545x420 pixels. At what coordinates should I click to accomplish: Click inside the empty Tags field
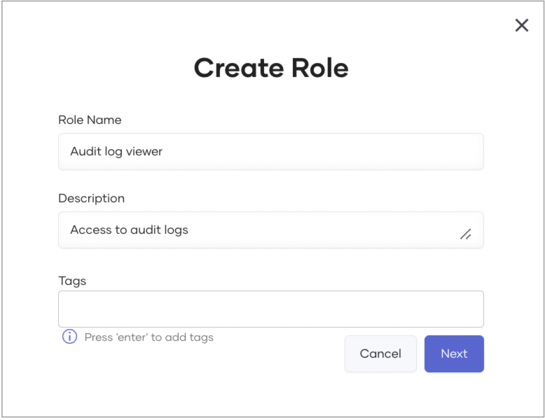click(x=271, y=309)
